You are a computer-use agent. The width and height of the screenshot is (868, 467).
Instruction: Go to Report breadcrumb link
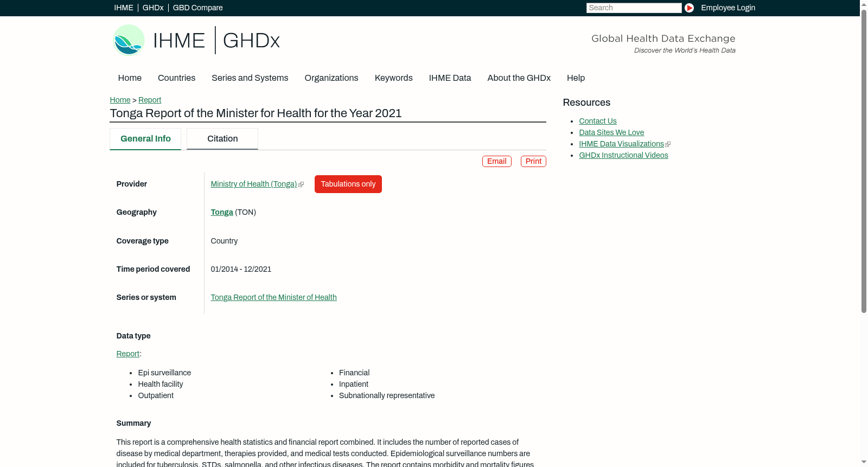[x=150, y=100]
